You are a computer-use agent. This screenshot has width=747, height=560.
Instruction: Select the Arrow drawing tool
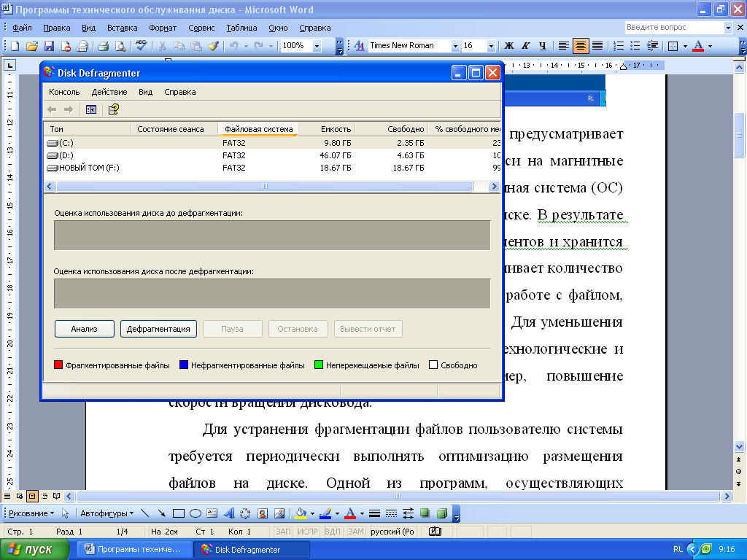(x=162, y=513)
